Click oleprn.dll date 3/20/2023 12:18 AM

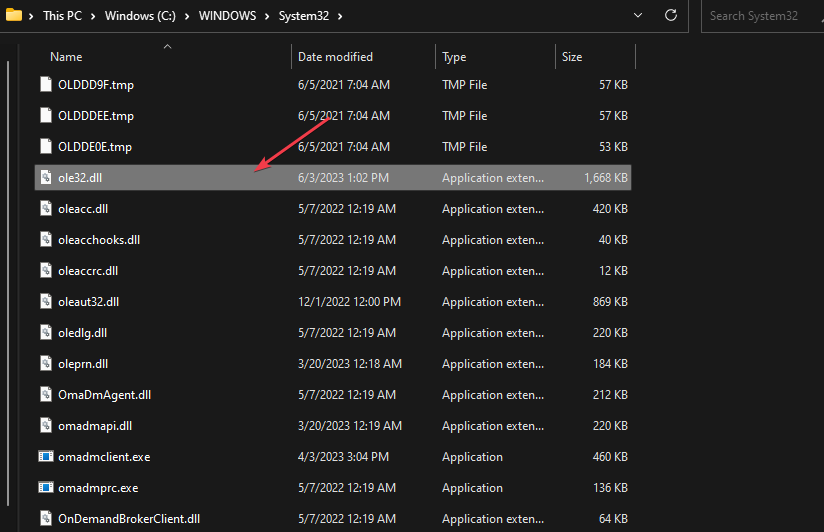tap(349, 364)
